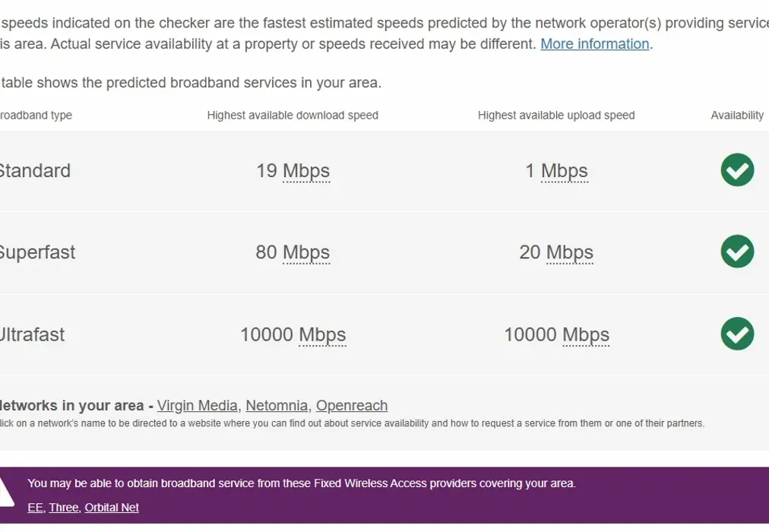Visit the Orbital Net provider link
This screenshot has width=769, height=532.
click(111, 507)
